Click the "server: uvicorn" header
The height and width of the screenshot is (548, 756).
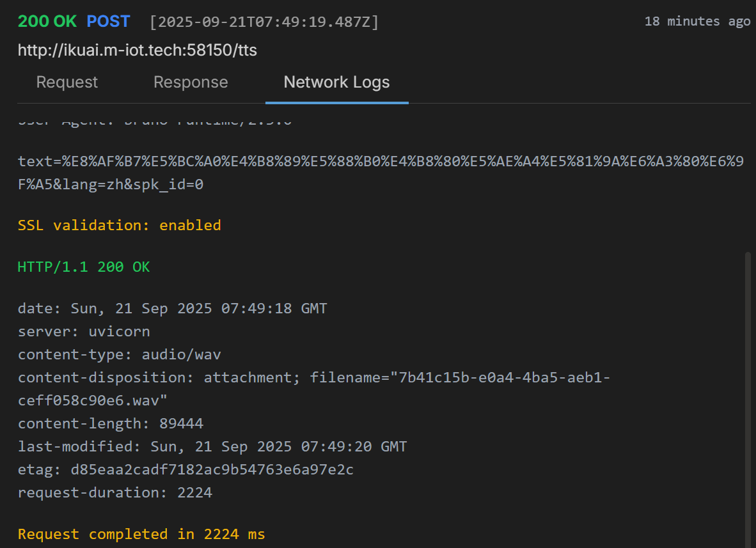pos(84,331)
